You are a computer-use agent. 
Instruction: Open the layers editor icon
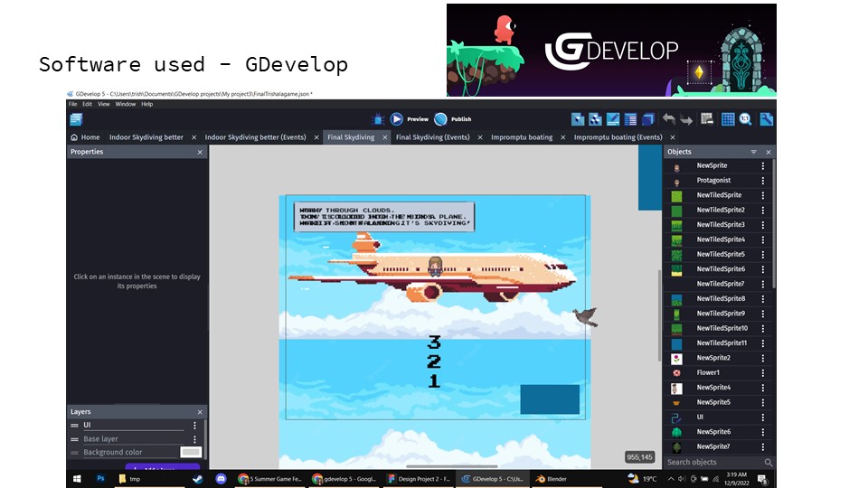click(647, 119)
